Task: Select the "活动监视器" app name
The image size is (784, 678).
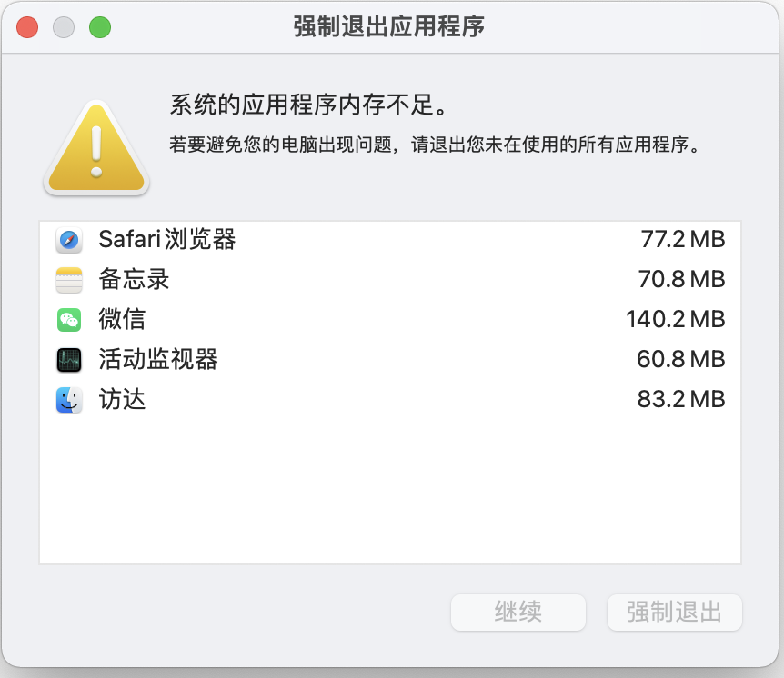Action: (x=158, y=360)
